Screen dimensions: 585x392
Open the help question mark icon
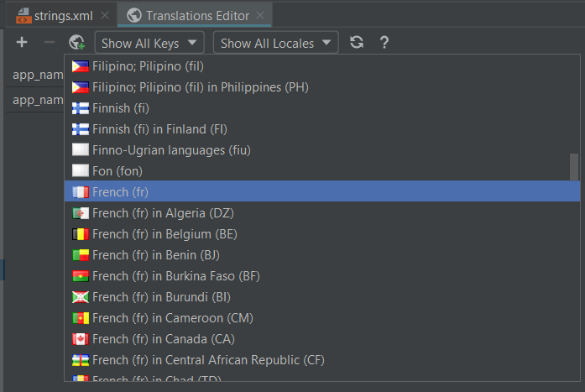coord(384,43)
